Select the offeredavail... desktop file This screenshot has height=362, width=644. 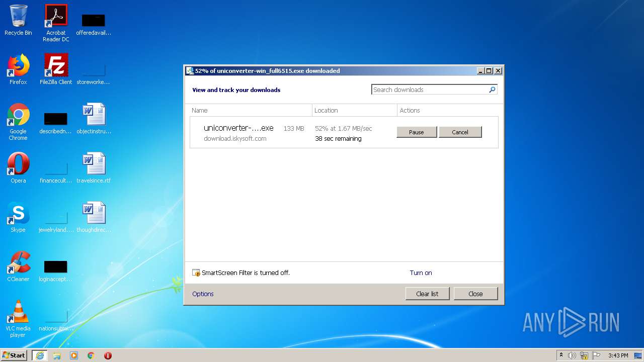94,24
